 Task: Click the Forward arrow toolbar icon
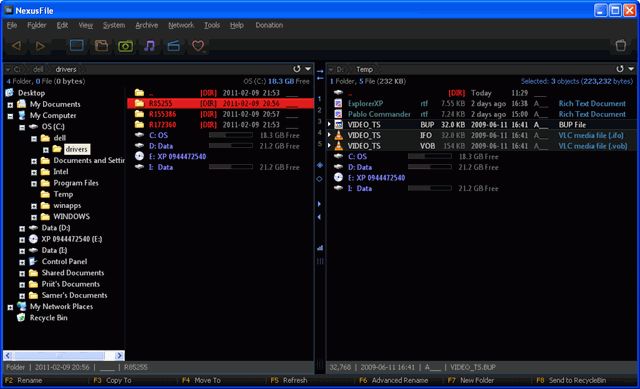(40, 46)
